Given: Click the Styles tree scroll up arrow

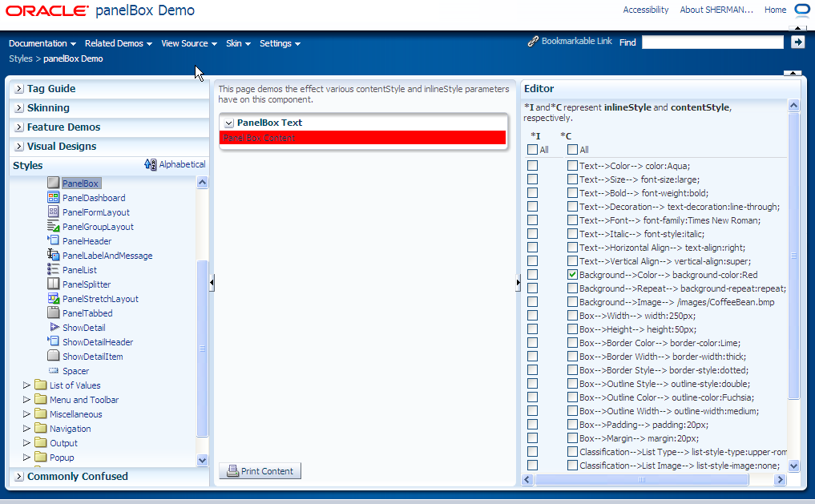Looking at the screenshot, I should tap(202, 182).
